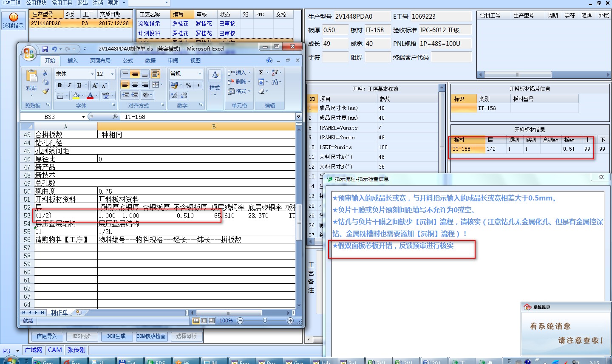Viewport: 612px width, 364px height.
Task: Apply percent style to cells
Action: 188,85
